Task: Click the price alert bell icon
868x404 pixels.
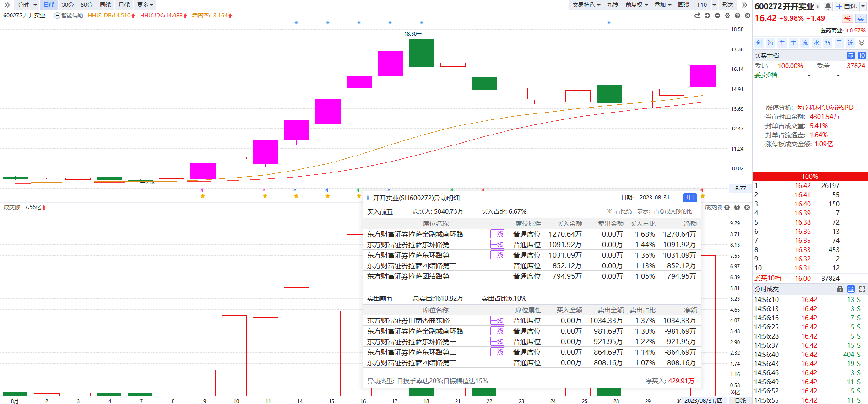Action: 828,6
